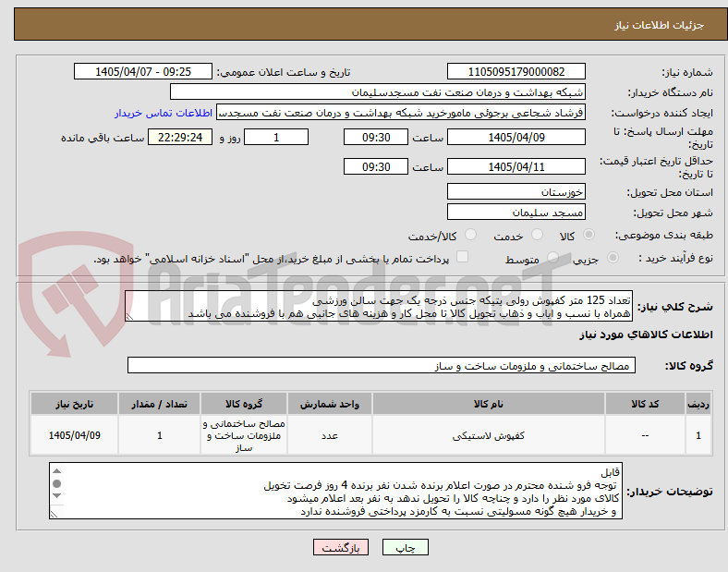Select the متوسط purchase type radio

[x=552, y=257]
